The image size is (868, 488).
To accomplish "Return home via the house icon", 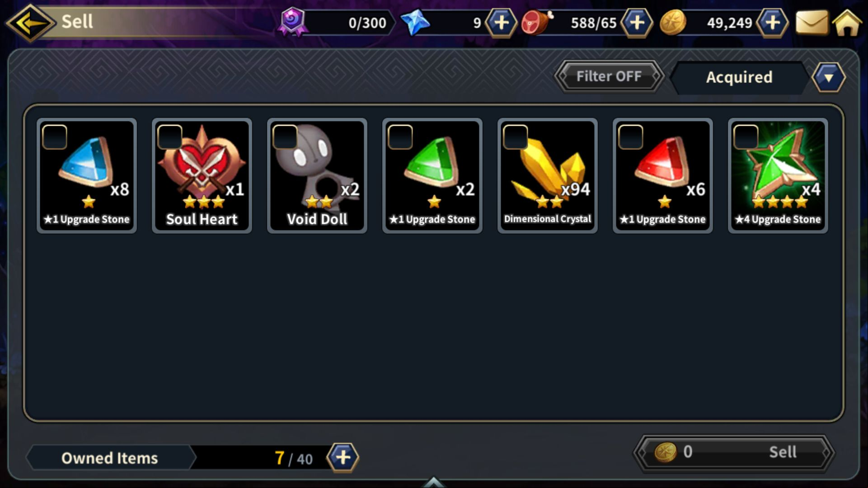I will (847, 23).
